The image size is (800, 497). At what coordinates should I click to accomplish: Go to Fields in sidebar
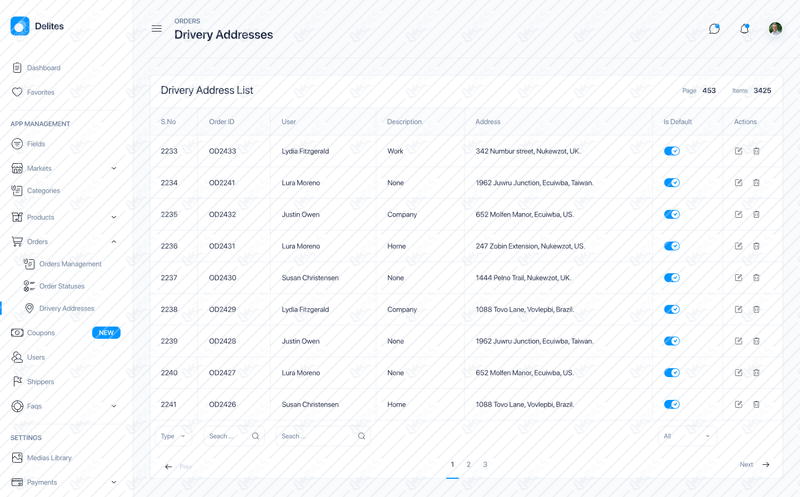pyautogui.click(x=29, y=144)
